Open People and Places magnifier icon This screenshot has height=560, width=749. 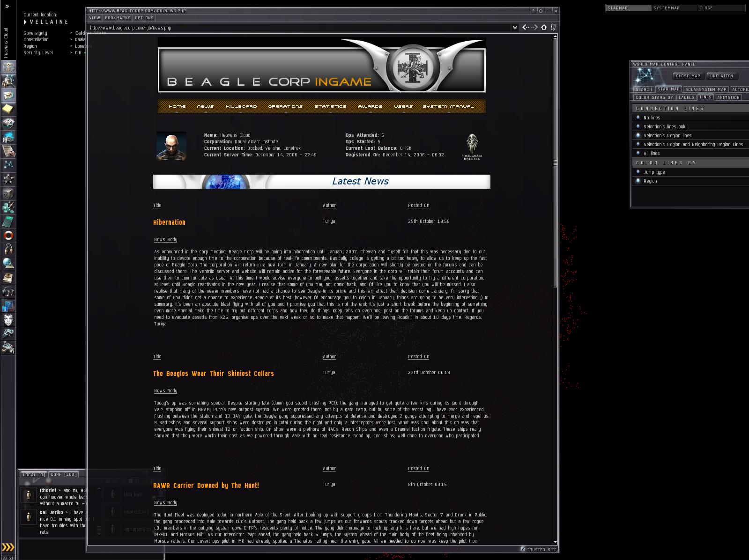coord(8,81)
